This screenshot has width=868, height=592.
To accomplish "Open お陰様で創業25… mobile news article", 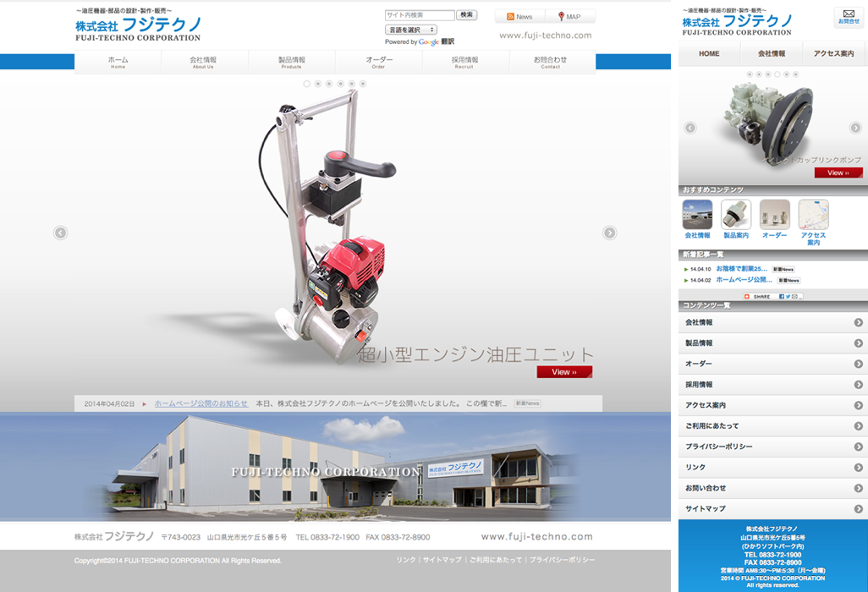I will point(741,269).
